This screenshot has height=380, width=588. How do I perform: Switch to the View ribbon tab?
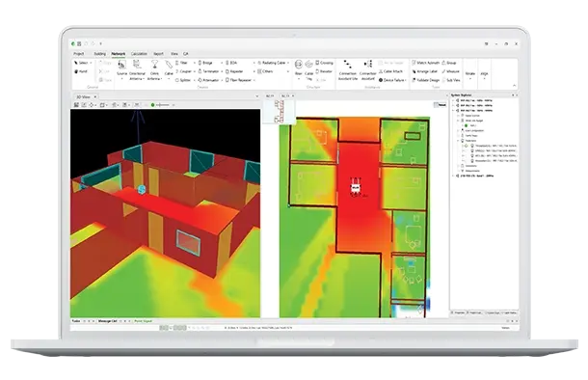[x=174, y=54]
